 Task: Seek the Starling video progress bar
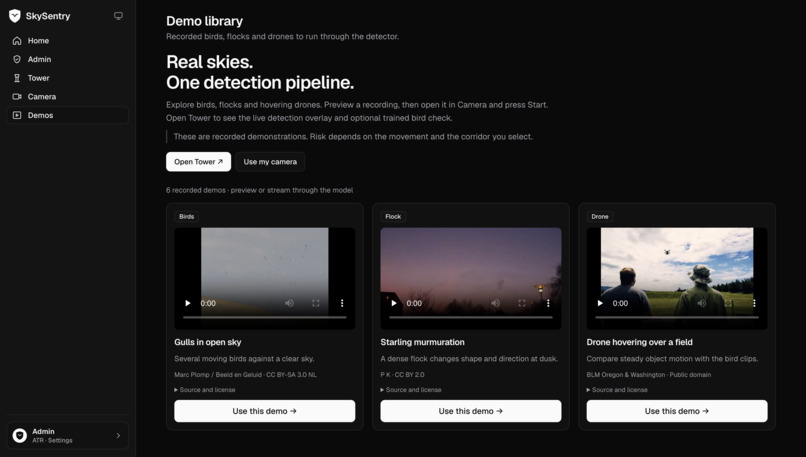pos(471,317)
